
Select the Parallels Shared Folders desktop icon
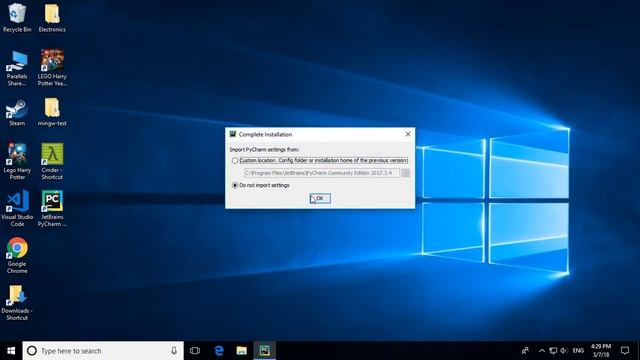tap(17, 68)
